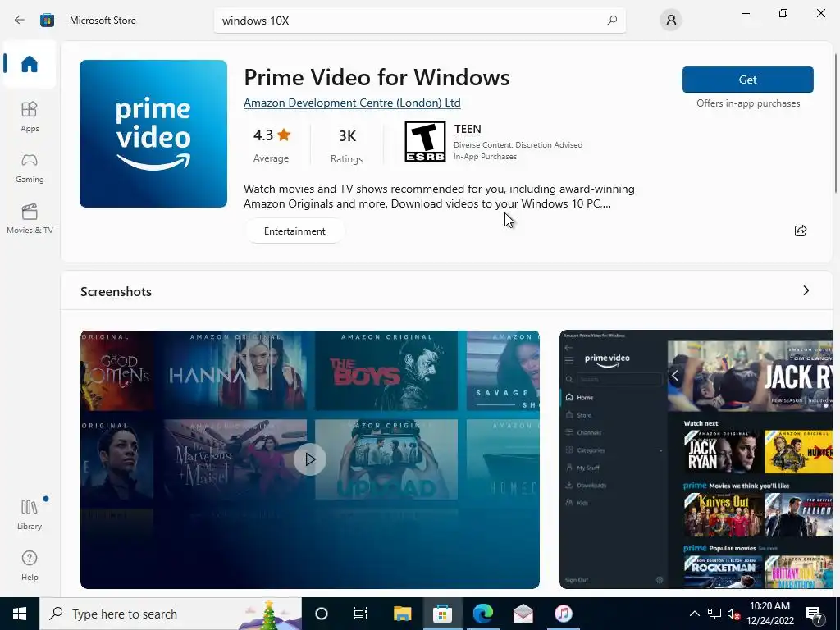
Task: Open iTunes from the taskbar
Action: click(x=564, y=614)
